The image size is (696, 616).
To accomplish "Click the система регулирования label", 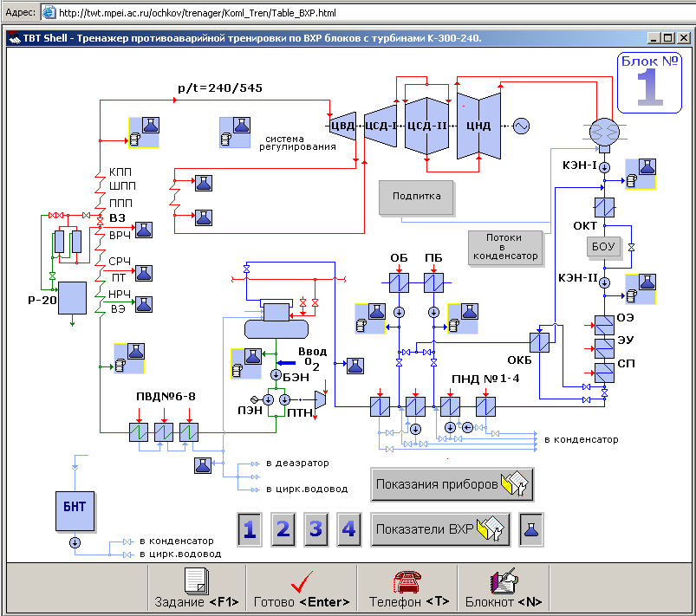I will point(297,143).
